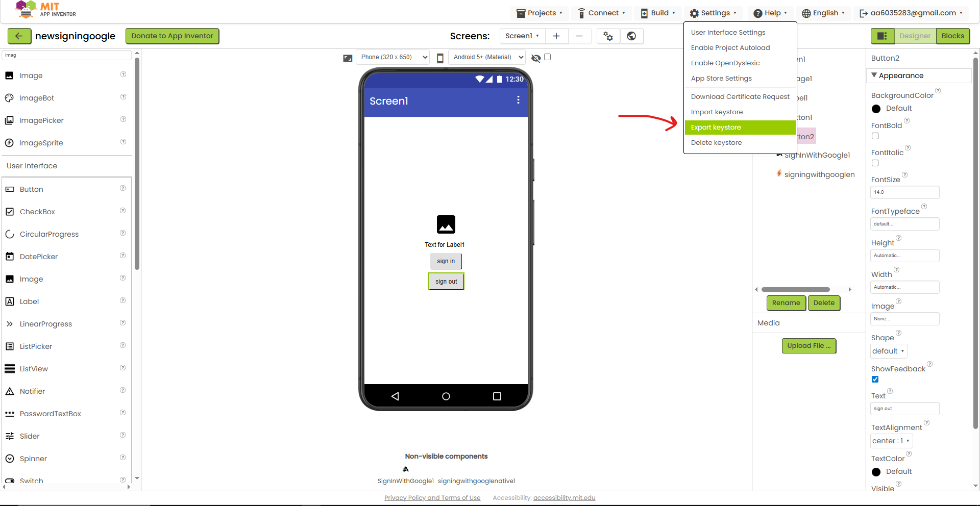Screen dimensions: 980x506
Task: Pick the CheckBox component icon in the palette
Action: click(x=10, y=212)
